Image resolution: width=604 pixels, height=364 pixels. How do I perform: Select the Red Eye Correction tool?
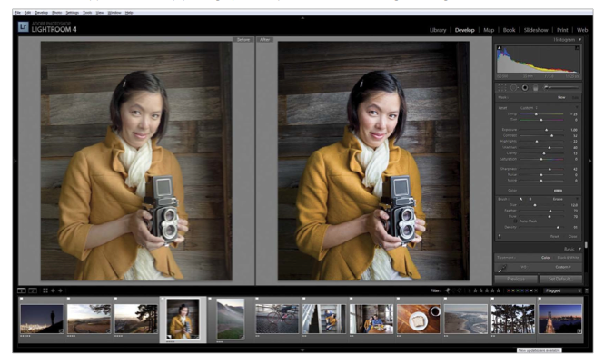point(525,88)
